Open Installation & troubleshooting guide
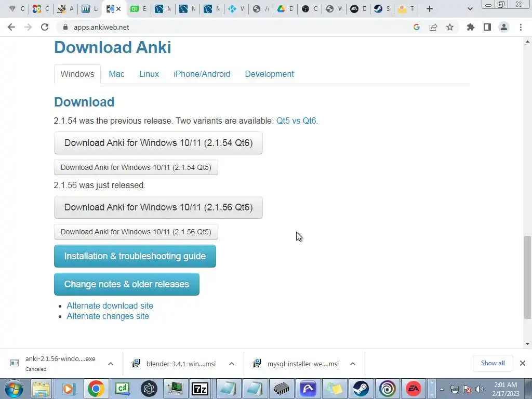Image resolution: width=532 pixels, height=399 pixels. [135, 256]
